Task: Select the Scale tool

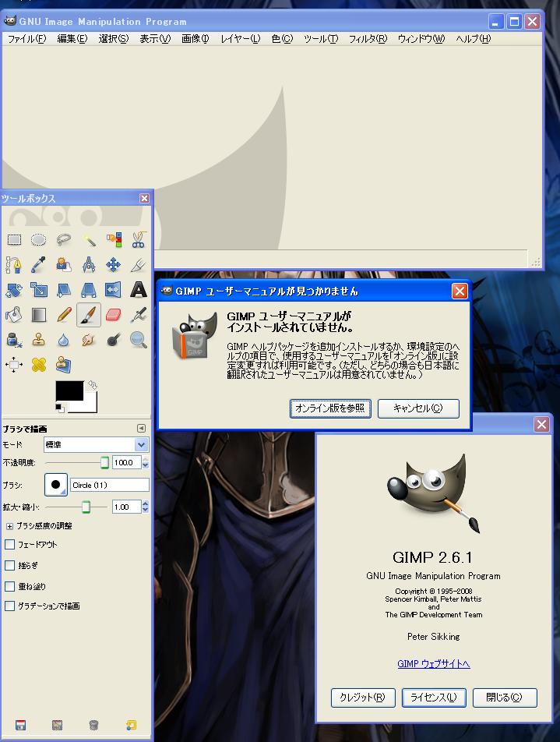Action: click(39, 290)
